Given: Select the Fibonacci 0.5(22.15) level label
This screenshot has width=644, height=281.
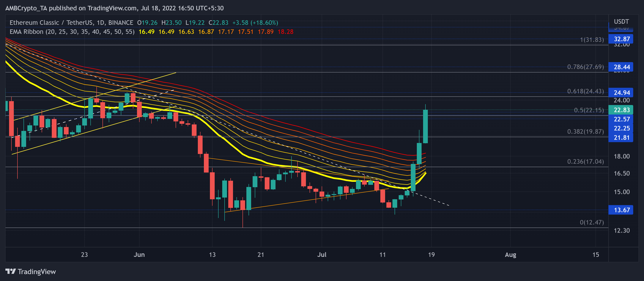Looking at the screenshot, I should click(x=589, y=110).
